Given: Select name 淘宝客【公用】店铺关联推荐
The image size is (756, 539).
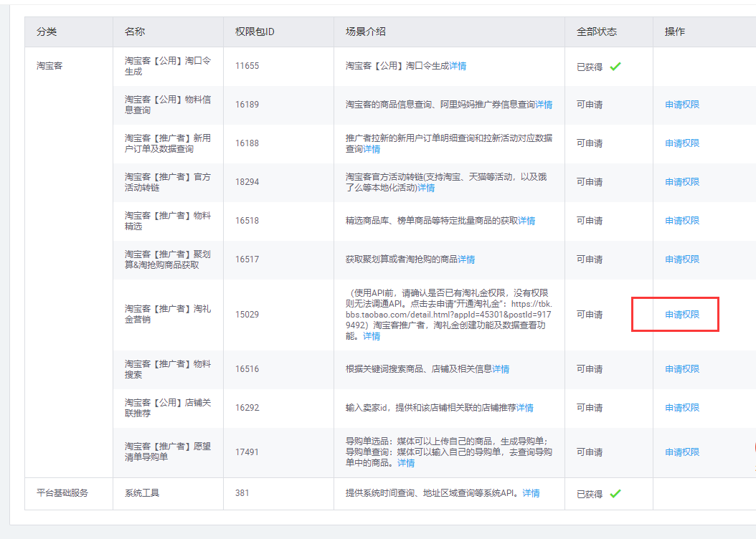Looking at the screenshot, I should coord(168,408).
